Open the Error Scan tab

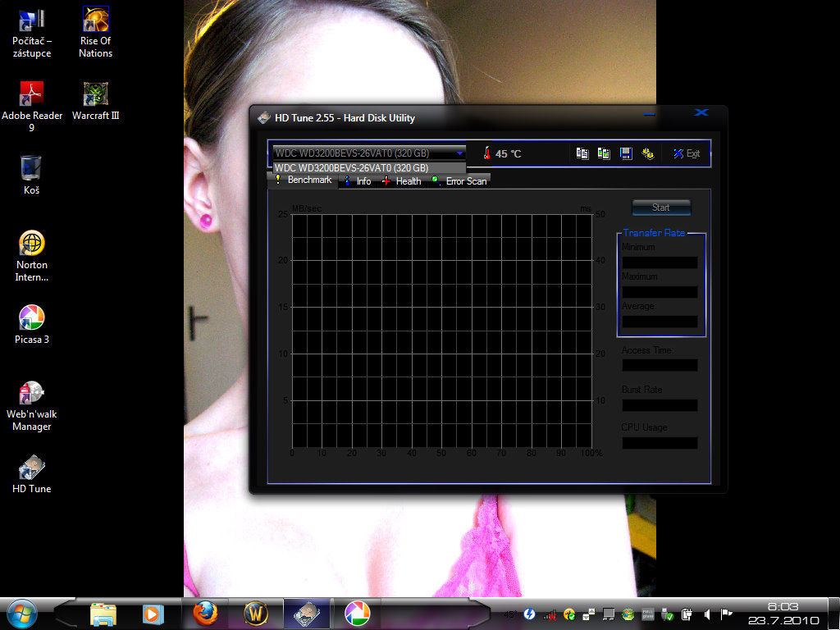460,181
